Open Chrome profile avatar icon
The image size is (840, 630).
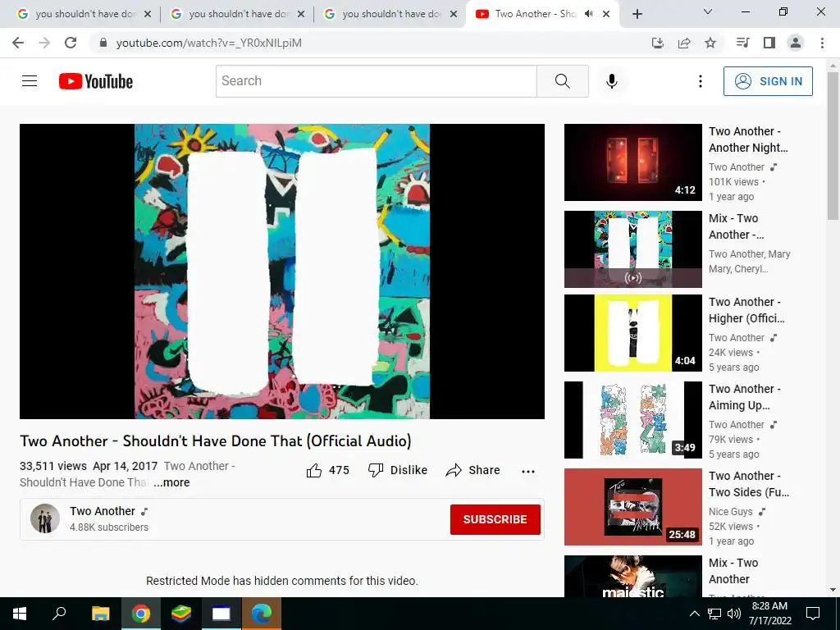(796, 43)
